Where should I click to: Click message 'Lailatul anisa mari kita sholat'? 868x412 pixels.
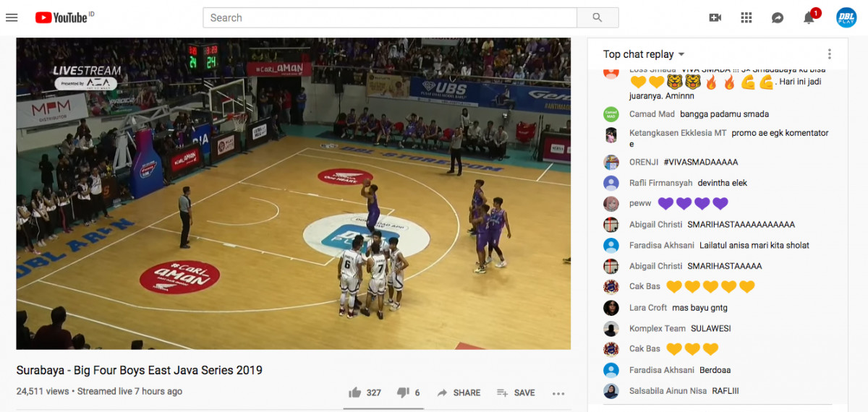pos(754,245)
